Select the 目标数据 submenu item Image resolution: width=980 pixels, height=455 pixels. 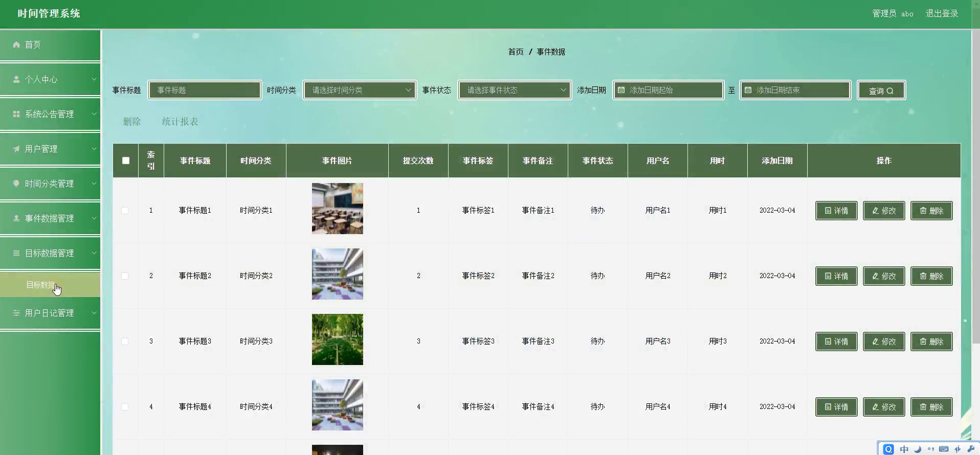(50, 285)
